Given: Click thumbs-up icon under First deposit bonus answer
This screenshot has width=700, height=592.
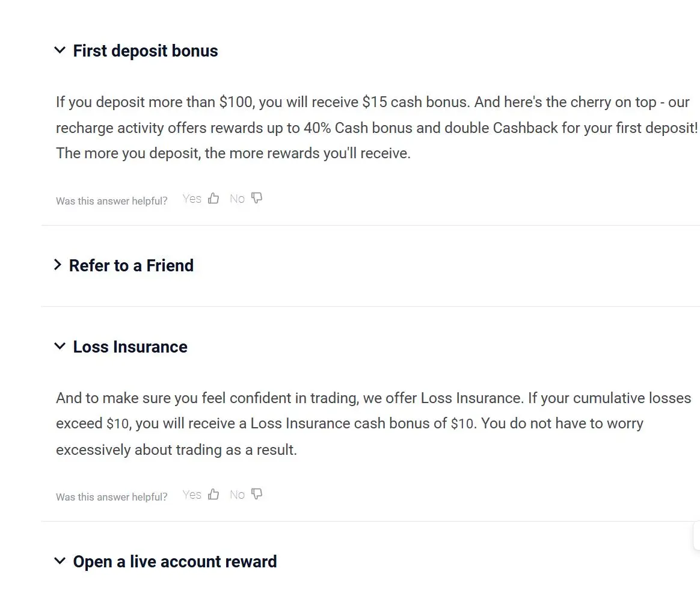Looking at the screenshot, I should (x=213, y=198).
